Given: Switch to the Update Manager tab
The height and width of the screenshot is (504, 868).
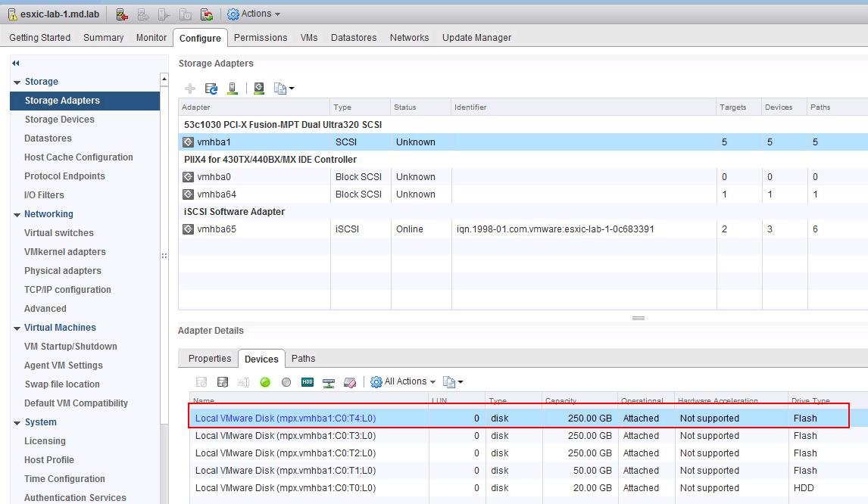Looking at the screenshot, I should (476, 38).
